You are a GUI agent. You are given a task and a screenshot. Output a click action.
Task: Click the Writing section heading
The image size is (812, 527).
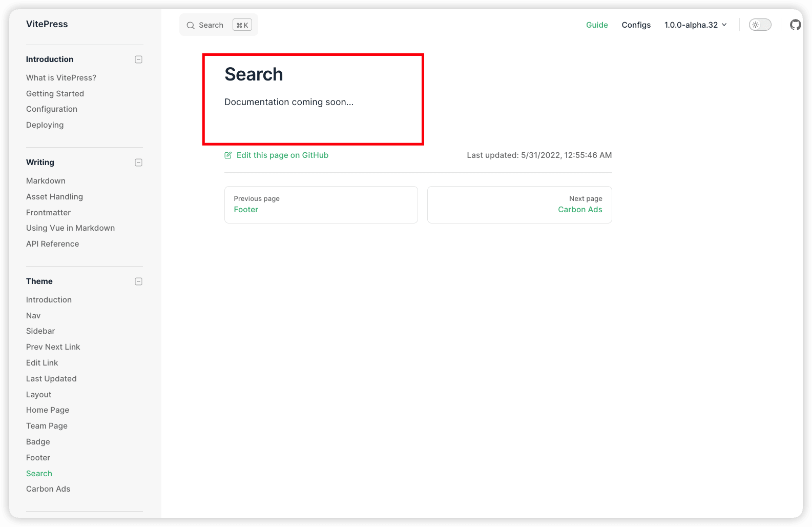(x=40, y=163)
